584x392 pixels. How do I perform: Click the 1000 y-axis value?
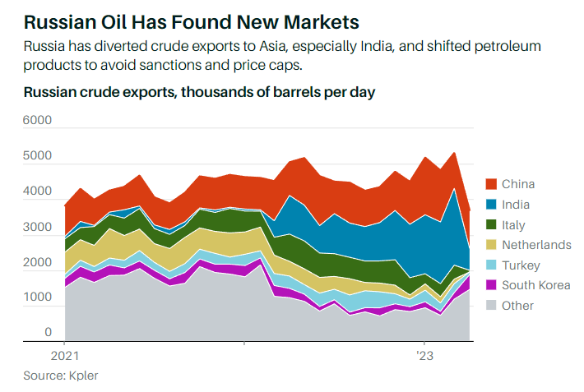click(x=37, y=297)
